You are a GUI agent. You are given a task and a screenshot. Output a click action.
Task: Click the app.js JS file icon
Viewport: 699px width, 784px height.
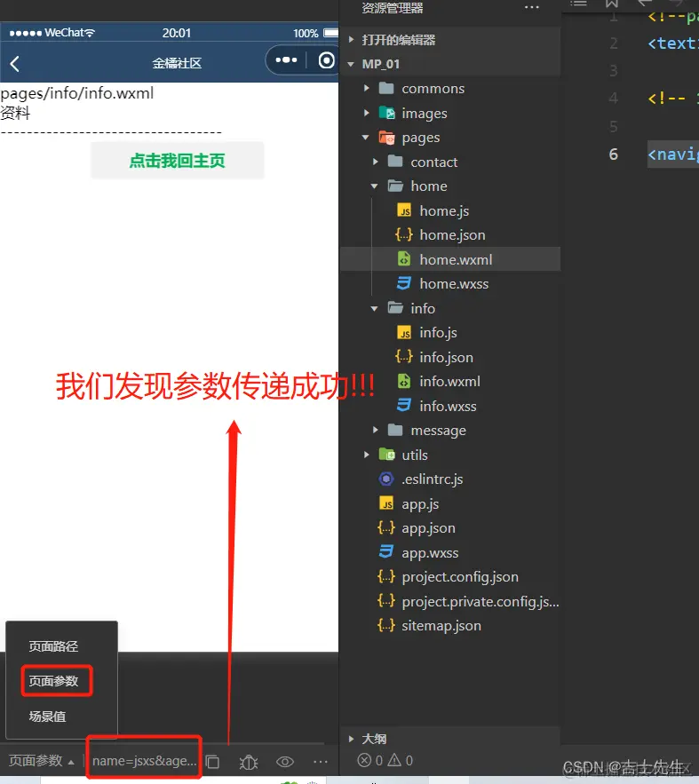coord(386,503)
